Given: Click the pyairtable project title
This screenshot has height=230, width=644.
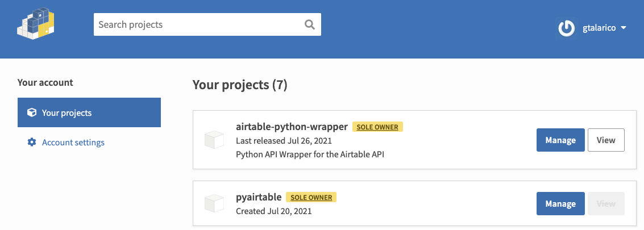Looking at the screenshot, I should (x=259, y=198).
